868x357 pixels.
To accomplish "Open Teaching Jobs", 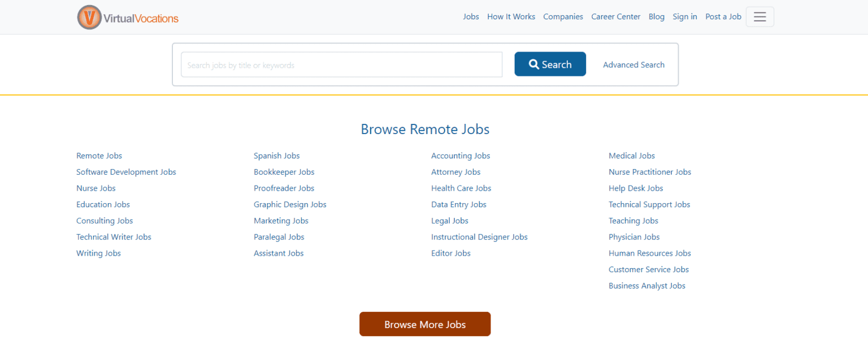I will (x=633, y=221).
